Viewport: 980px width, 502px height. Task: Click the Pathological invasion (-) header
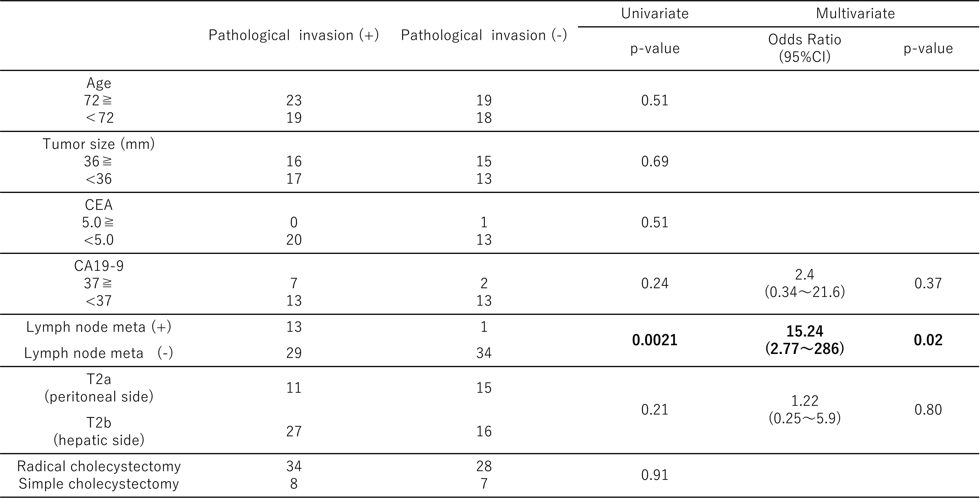click(x=483, y=35)
